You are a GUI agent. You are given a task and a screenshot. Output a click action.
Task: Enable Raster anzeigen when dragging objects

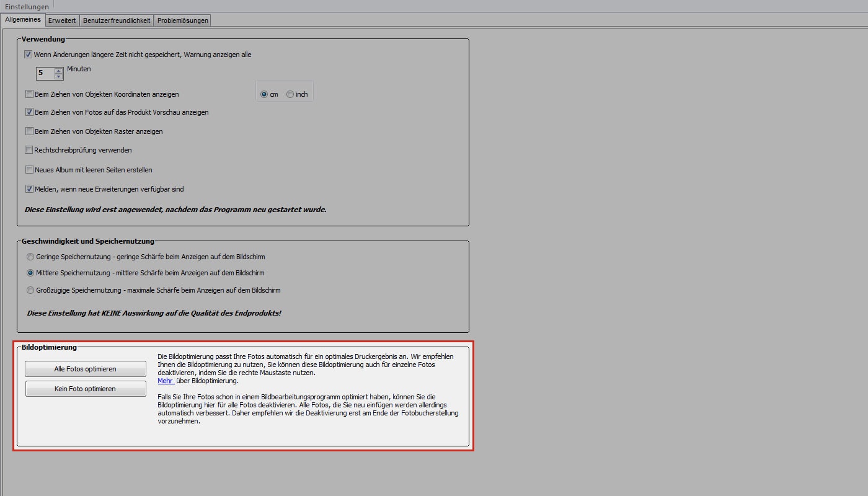[29, 131]
